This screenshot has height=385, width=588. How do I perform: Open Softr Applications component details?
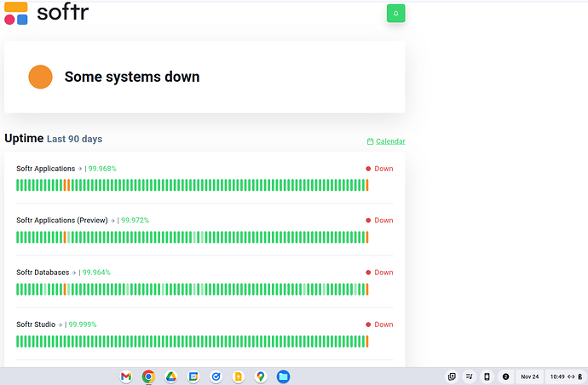pos(46,169)
